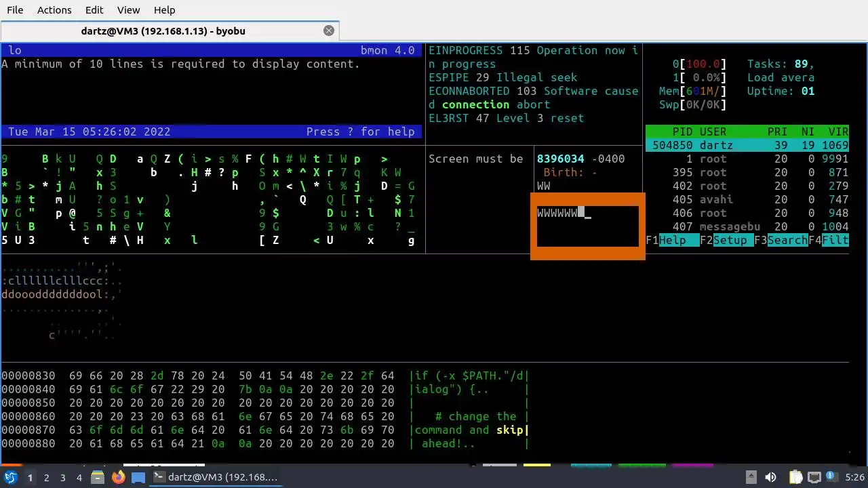Click the bmon 4.0 title text
This screenshot has height=488, width=868.
click(387, 50)
